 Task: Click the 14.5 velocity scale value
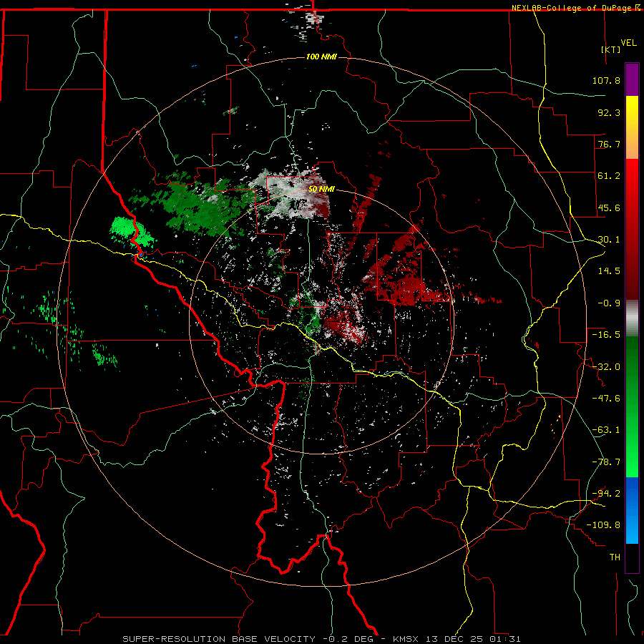pos(609,271)
